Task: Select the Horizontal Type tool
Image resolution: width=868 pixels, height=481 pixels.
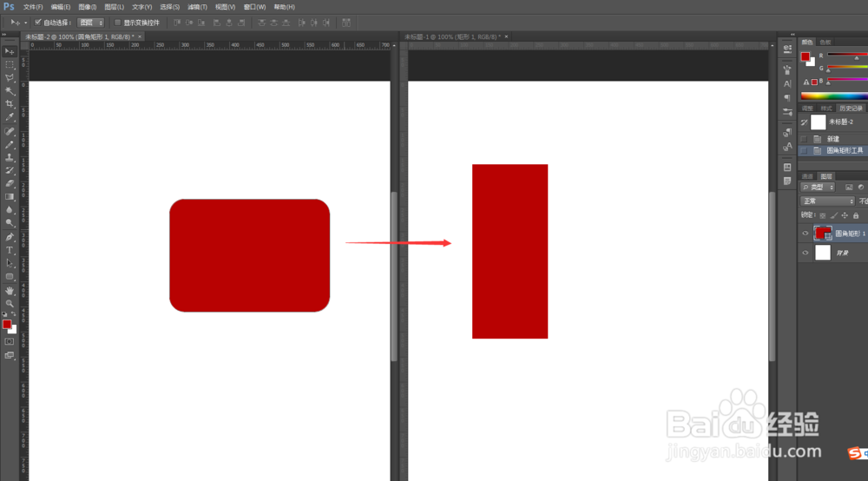Action: [10, 250]
